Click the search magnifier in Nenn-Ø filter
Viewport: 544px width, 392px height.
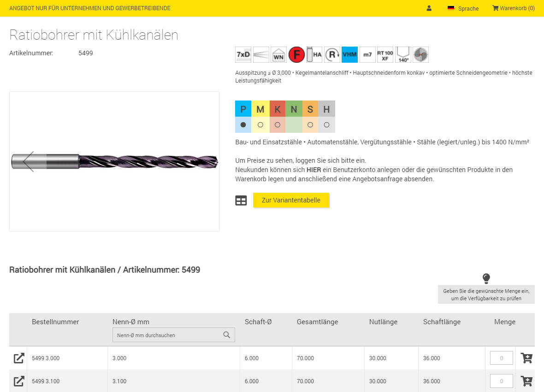(226, 335)
